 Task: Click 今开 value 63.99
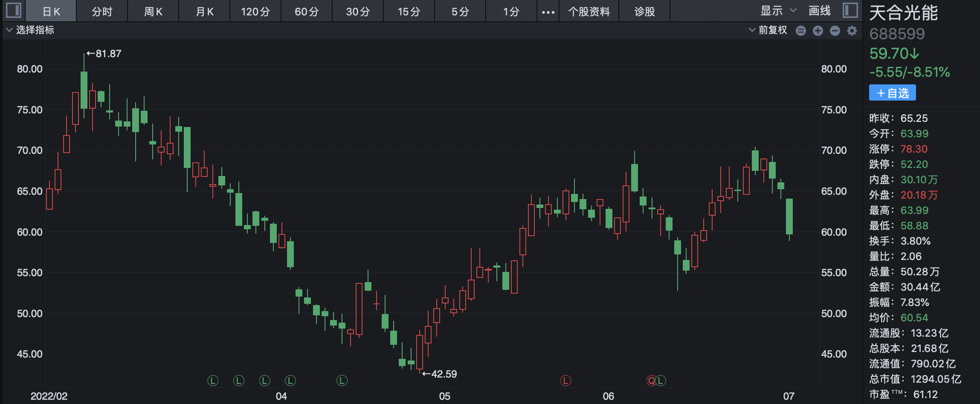tap(914, 133)
